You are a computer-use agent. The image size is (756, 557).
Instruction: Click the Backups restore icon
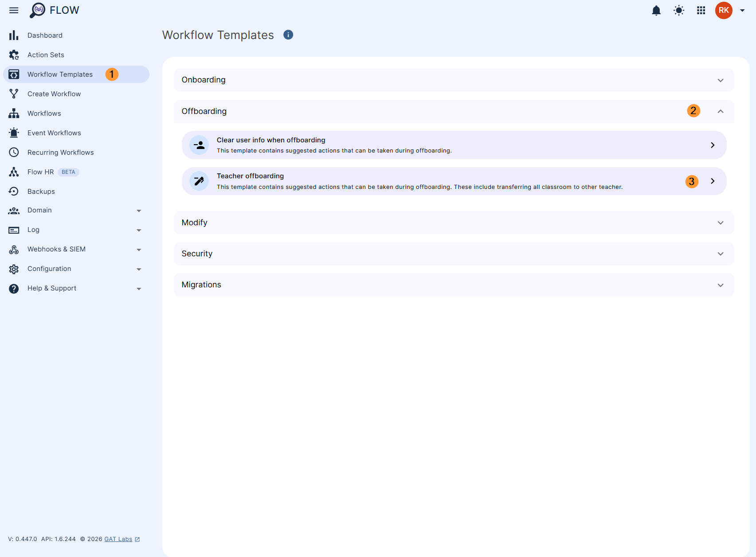[x=14, y=191]
